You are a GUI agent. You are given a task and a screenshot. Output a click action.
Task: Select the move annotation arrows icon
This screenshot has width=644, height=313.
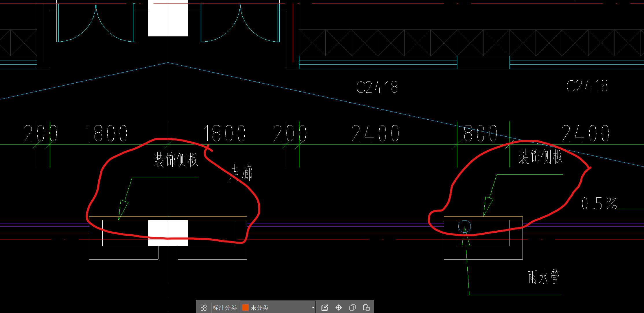[x=339, y=308]
